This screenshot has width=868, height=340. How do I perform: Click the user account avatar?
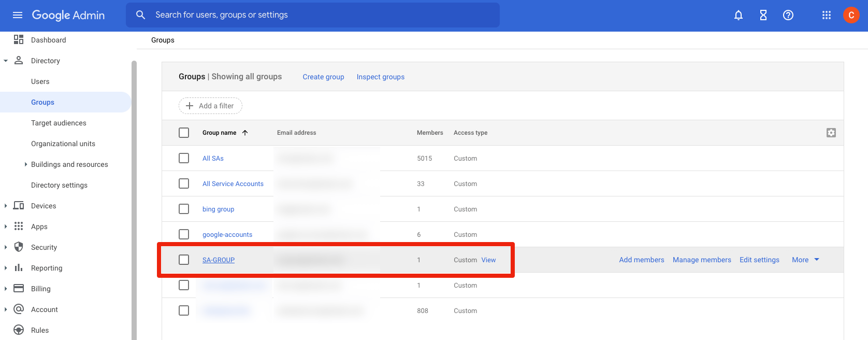coord(851,15)
